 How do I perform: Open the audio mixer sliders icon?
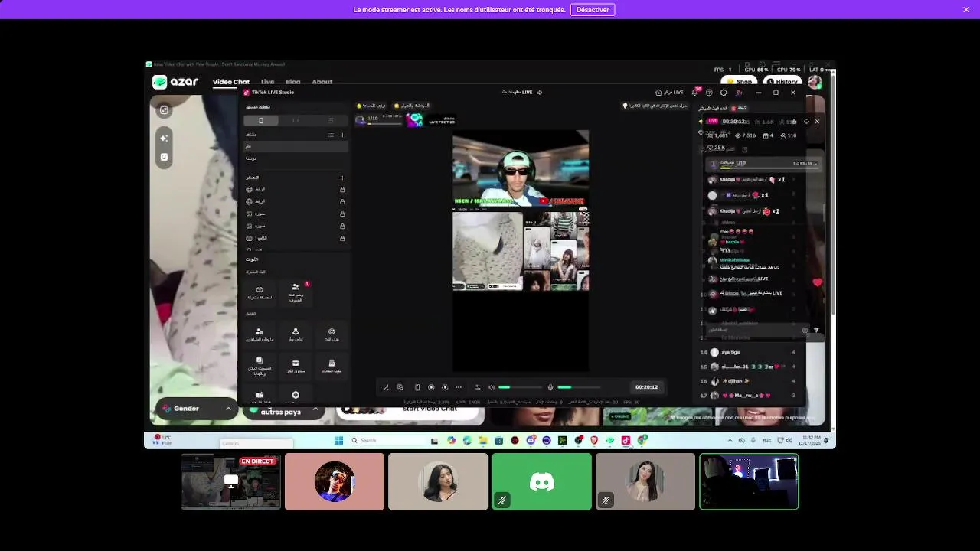[x=478, y=387]
